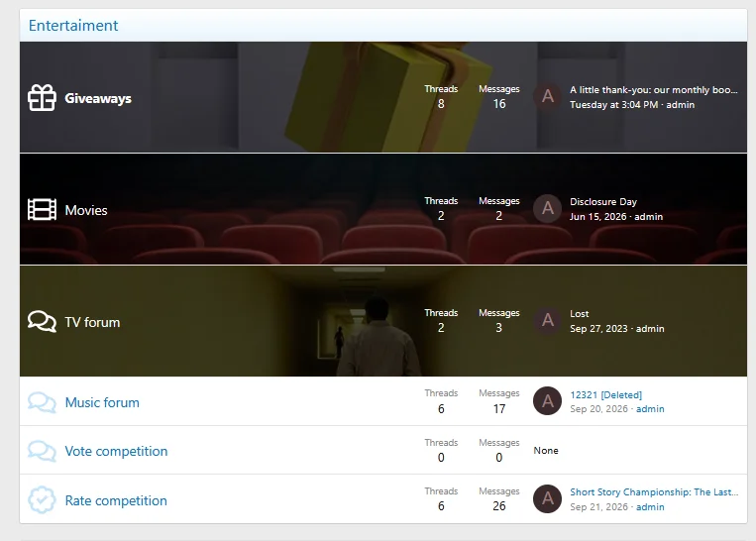The width and height of the screenshot is (756, 541).
Task: Open the Entertaiment category heading
Action: point(73,25)
